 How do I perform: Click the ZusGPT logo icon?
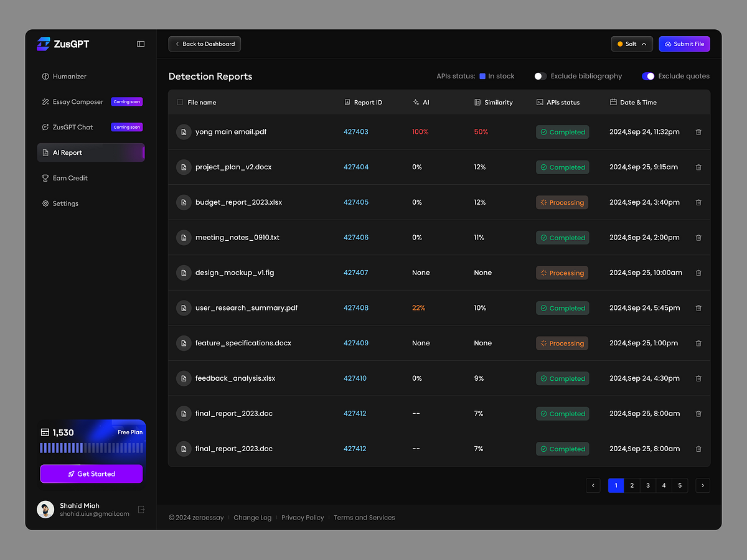[43, 44]
